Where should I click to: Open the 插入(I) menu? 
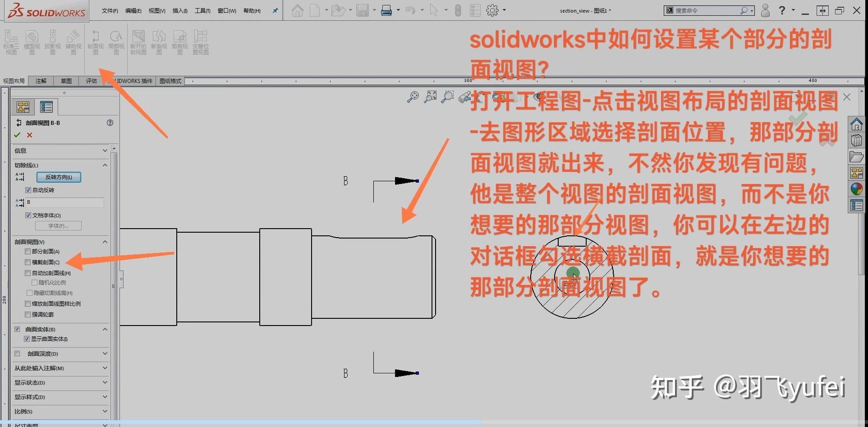[x=180, y=11]
